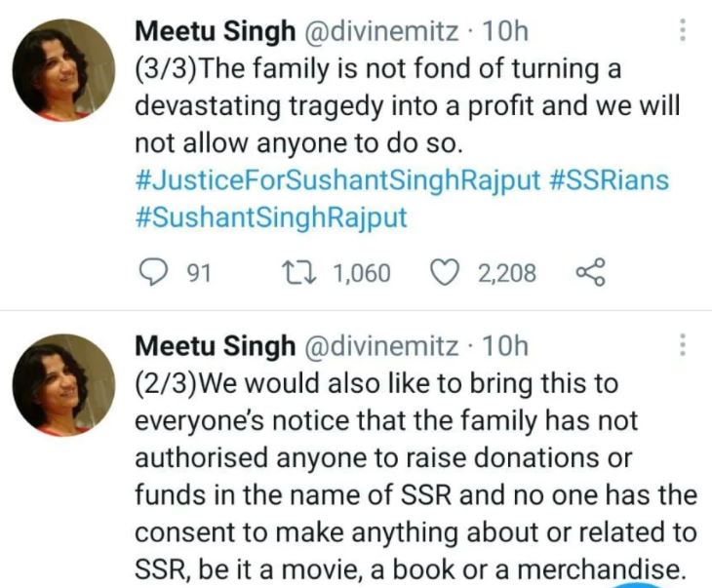Share the (3/3) tweet via share icon
Image resolution: width=712 pixels, height=588 pixels.
591,272
